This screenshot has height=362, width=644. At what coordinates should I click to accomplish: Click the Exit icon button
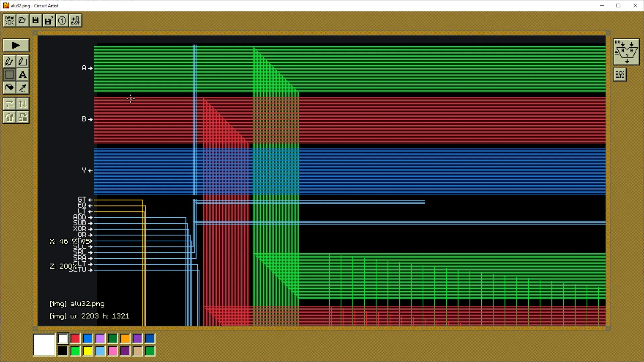[x=75, y=20]
